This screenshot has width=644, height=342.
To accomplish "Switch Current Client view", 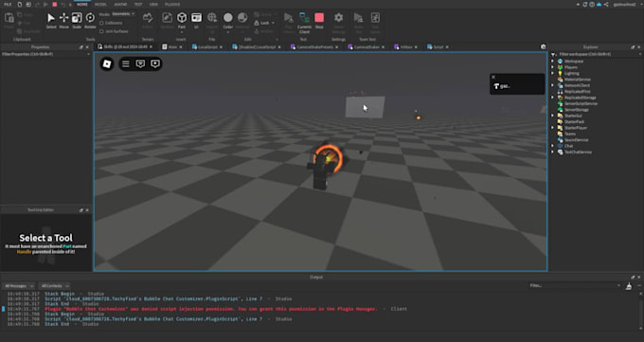I will click(x=304, y=23).
